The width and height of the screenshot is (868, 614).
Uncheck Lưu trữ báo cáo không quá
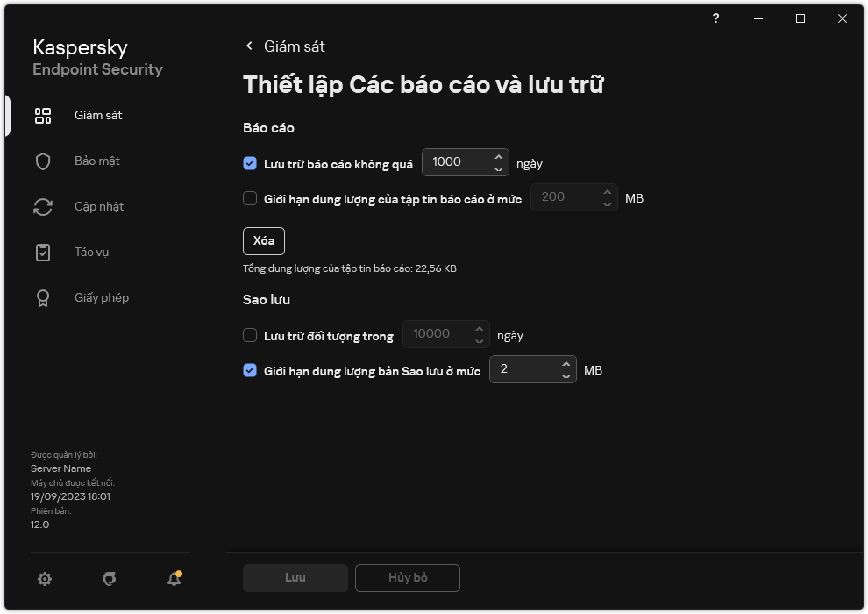pyautogui.click(x=250, y=163)
